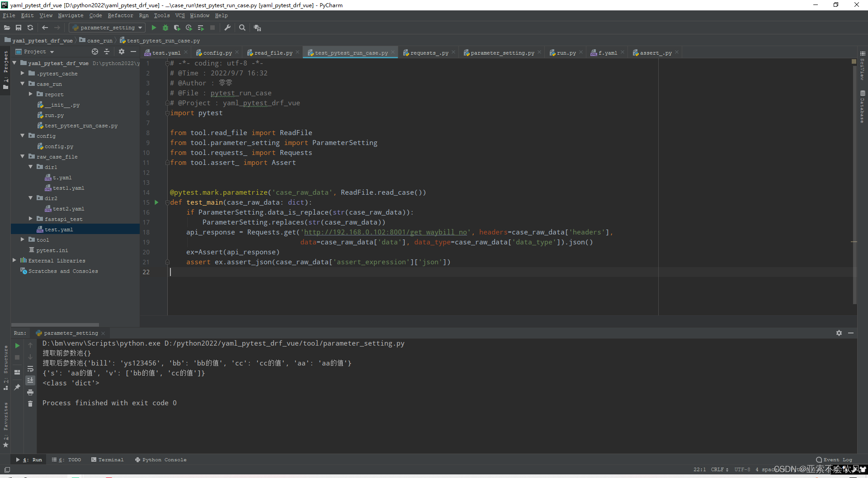Collapse the raw_case_file folder

click(x=23, y=156)
